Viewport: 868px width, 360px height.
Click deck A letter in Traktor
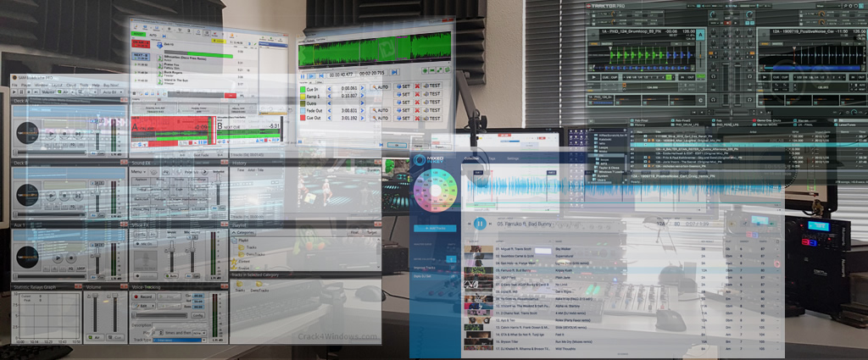pyautogui.click(x=701, y=36)
